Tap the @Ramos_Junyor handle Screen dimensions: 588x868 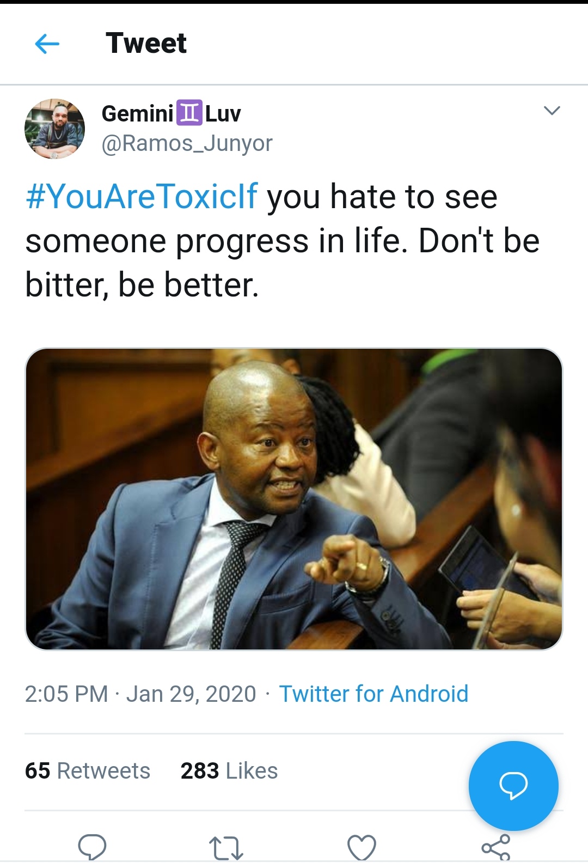coord(187,143)
